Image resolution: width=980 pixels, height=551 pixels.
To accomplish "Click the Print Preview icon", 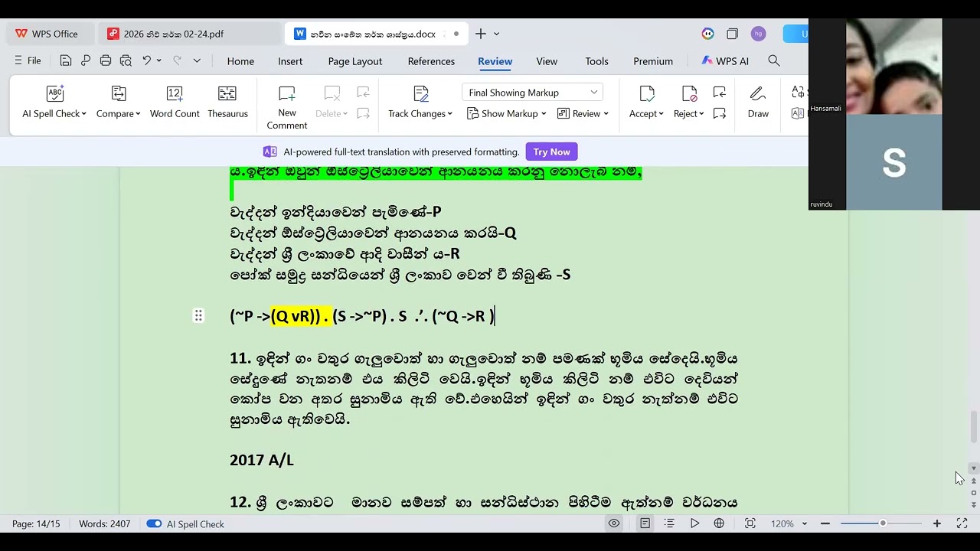I will click(x=126, y=61).
